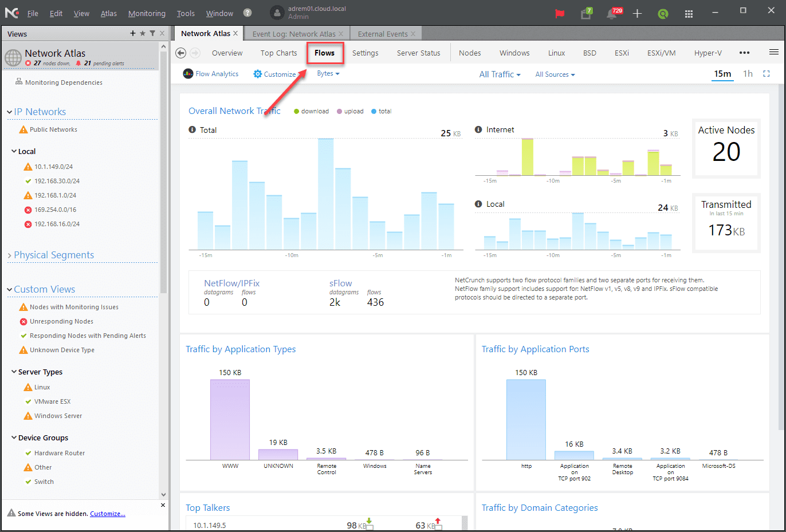
Task: Click the Flow Analytics button
Action: click(211, 74)
